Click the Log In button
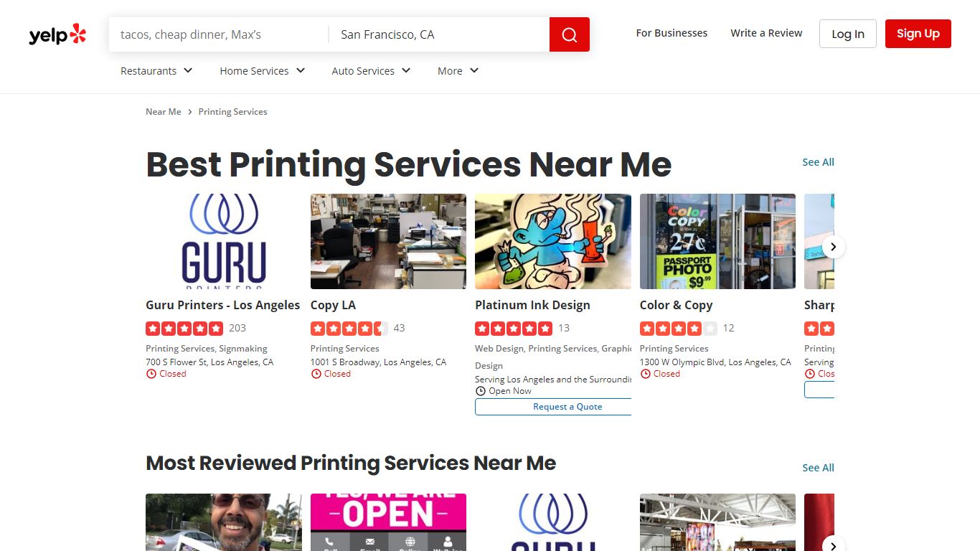This screenshot has width=980, height=551. (x=848, y=34)
